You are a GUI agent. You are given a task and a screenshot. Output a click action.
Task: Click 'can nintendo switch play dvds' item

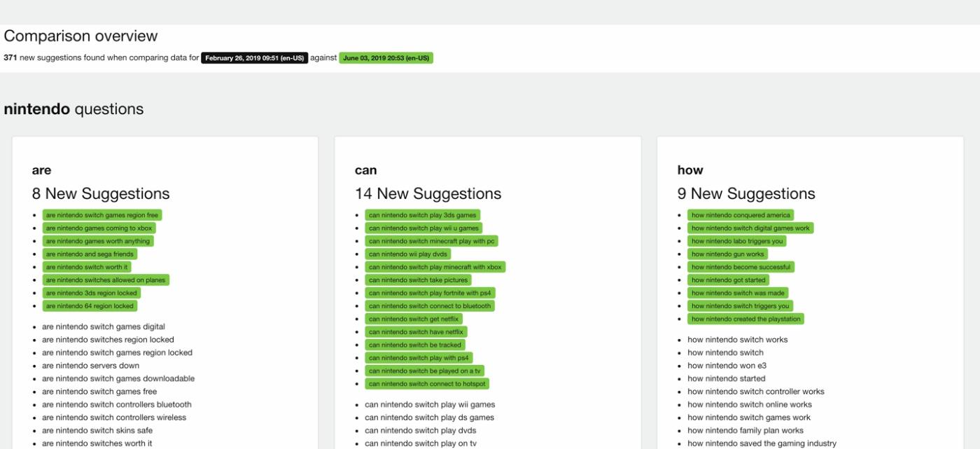tap(420, 430)
